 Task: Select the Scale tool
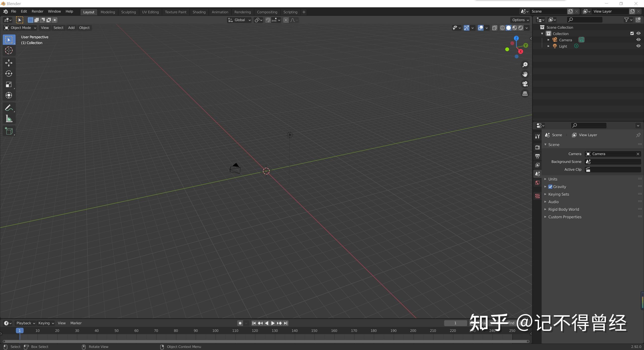(9, 84)
